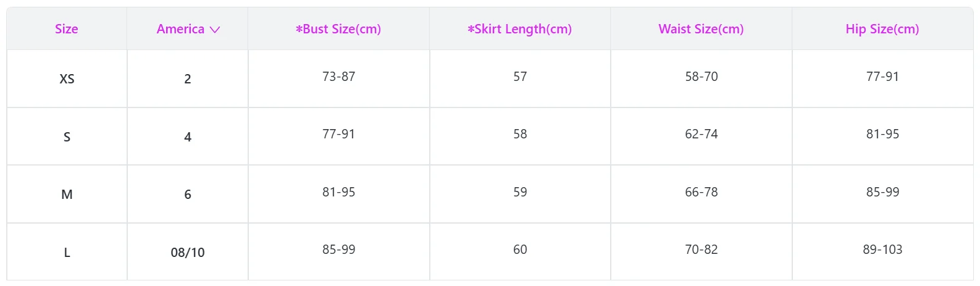Click the Skirt Length(cm) column header

(520, 29)
